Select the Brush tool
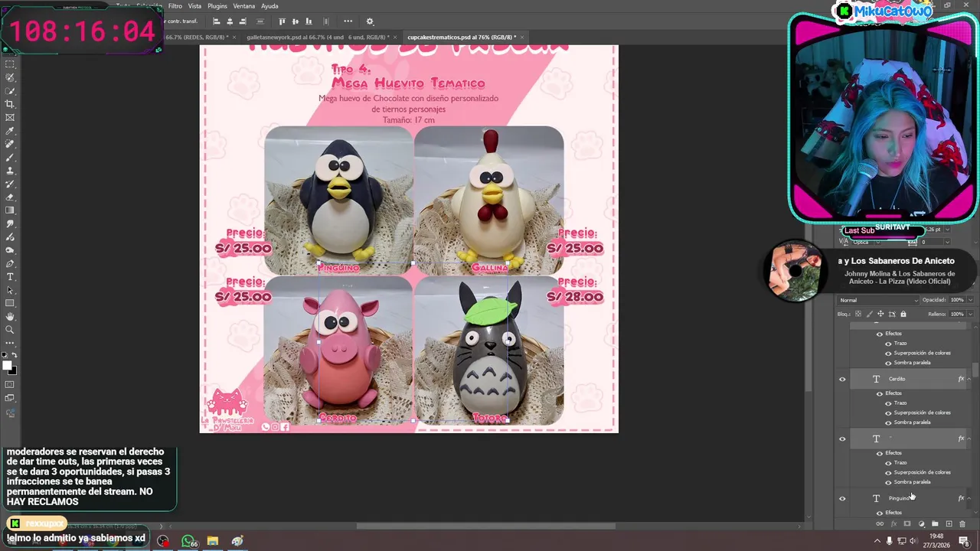 tap(10, 158)
